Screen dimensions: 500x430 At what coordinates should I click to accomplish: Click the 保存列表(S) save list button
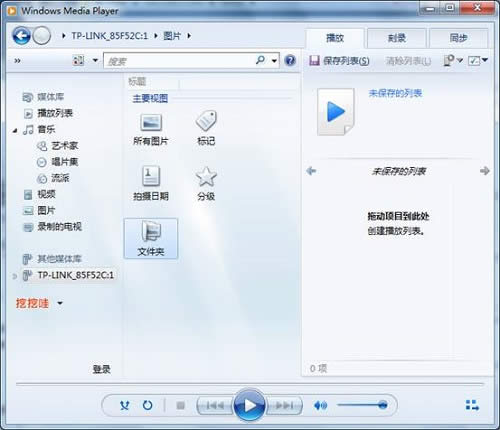[339, 61]
